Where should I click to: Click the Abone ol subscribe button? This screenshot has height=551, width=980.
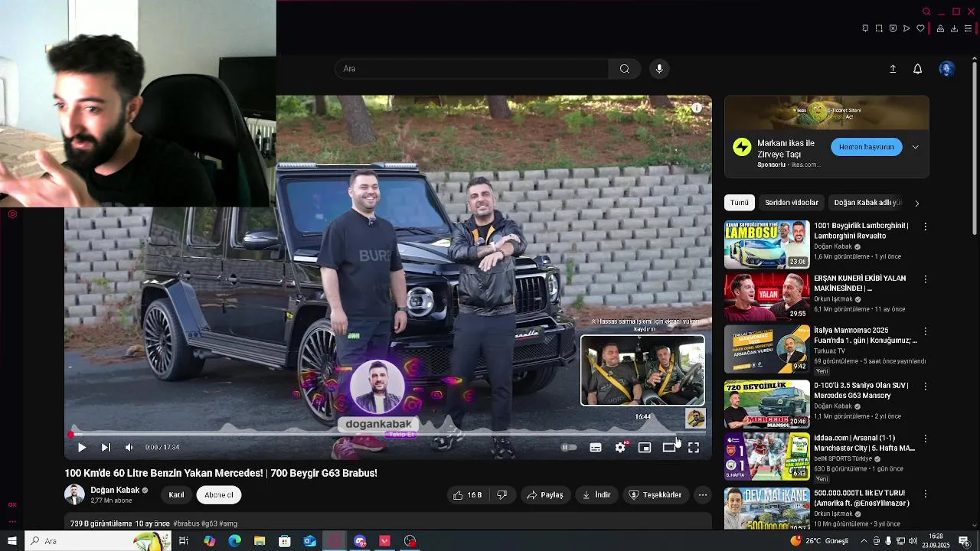click(219, 495)
